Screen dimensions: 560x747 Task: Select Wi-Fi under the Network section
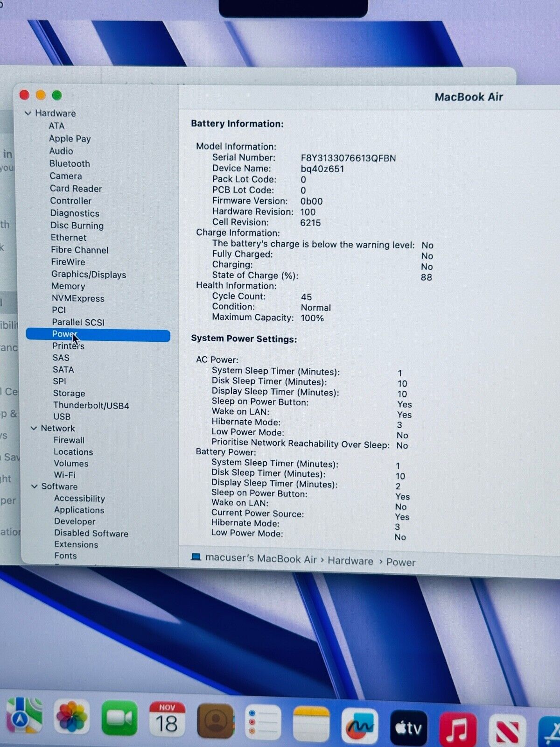(x=64, y=475)
